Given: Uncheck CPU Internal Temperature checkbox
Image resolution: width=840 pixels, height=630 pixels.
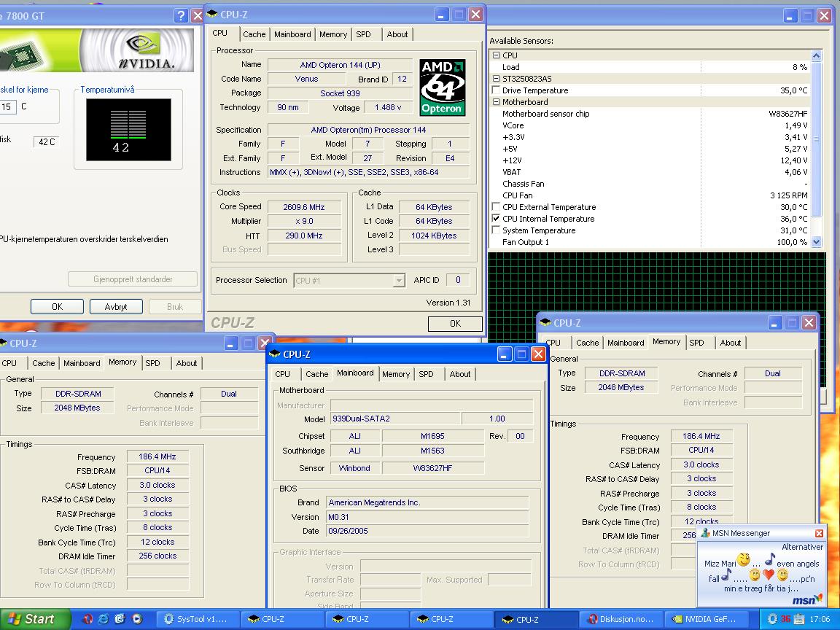Looking at the screenshot, I should pyautogui.click(x=496, y=219).
